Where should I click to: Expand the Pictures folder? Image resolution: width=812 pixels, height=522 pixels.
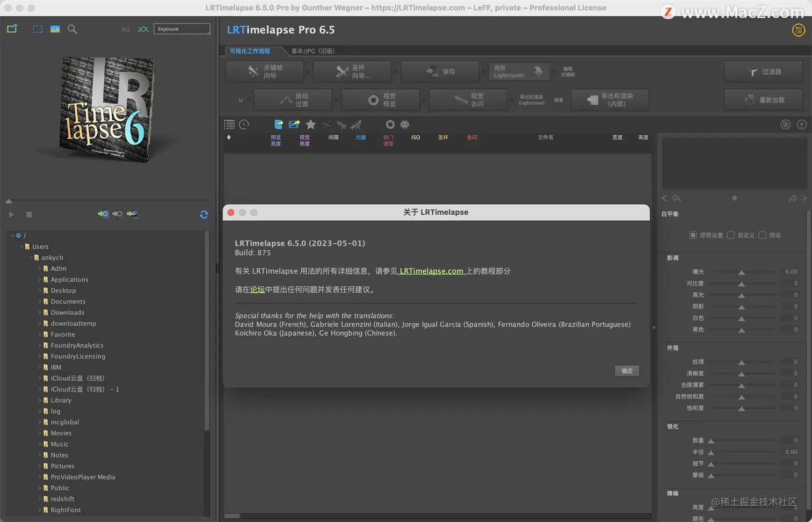tap(40, 466)
